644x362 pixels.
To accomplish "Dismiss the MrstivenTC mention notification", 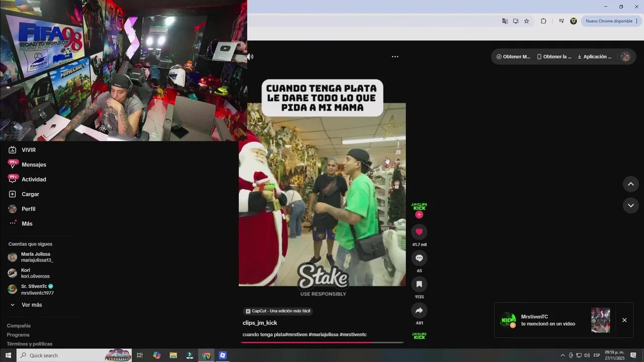I will click(624, 320).
